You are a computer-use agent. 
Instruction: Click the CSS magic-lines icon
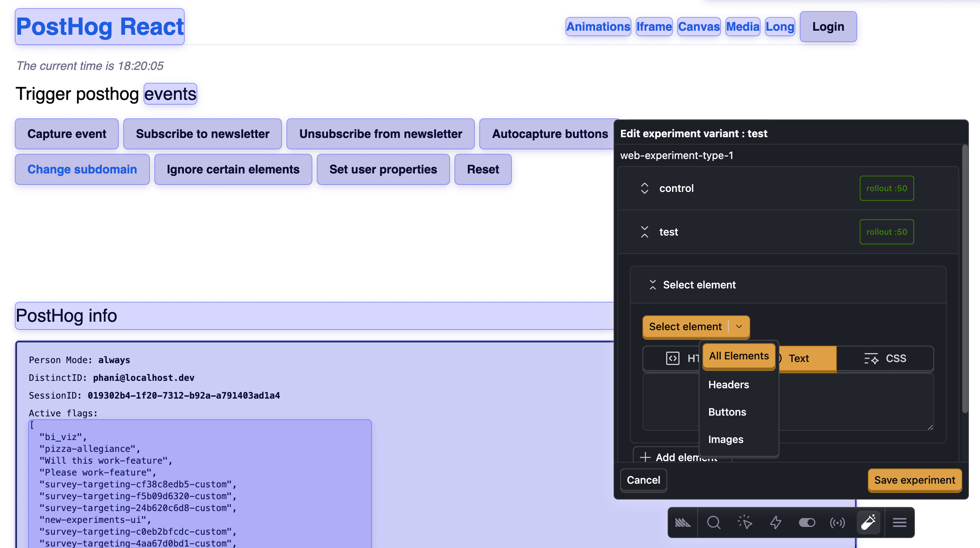coord(871,358)
